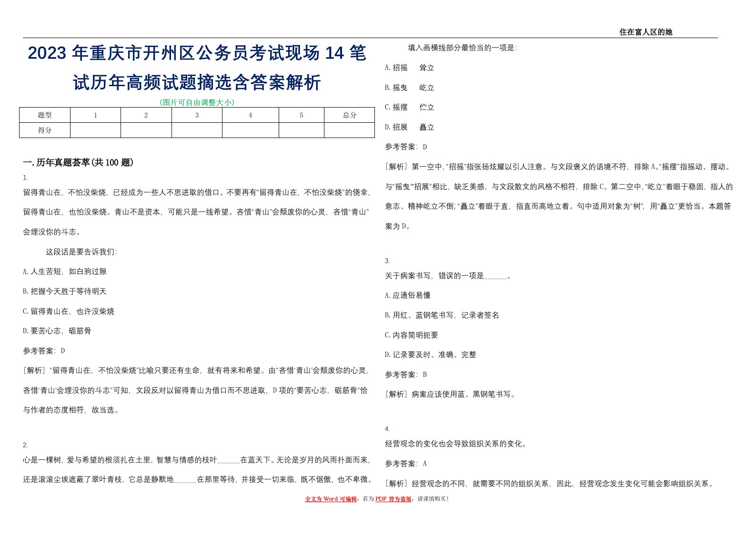Viewport: 756px width, 534px height.
Task: Click score table column header 3
Action: click(197, 115)
